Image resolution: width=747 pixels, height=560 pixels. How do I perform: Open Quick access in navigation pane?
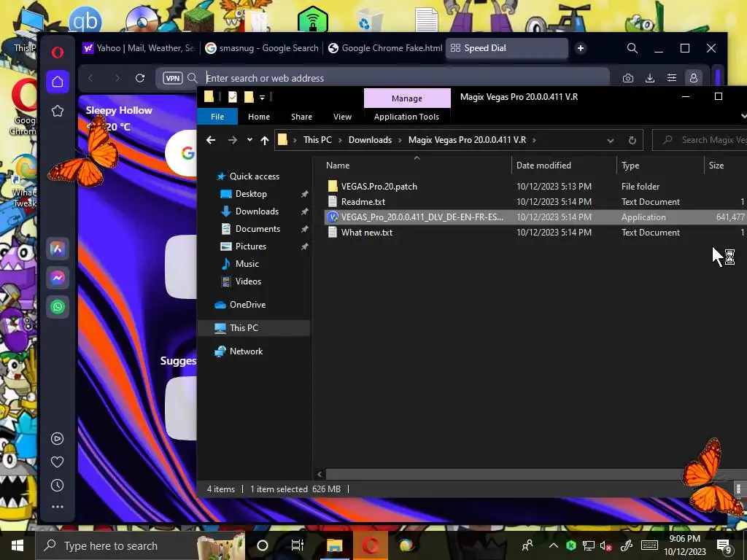[255, 176]
